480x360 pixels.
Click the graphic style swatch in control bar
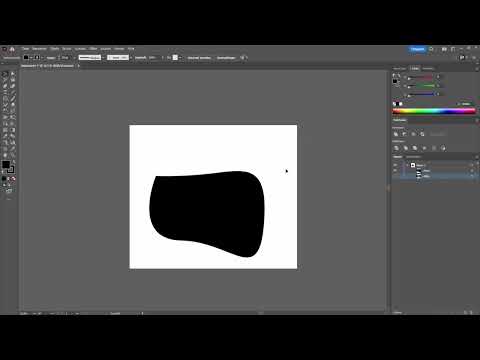[175, 58]
